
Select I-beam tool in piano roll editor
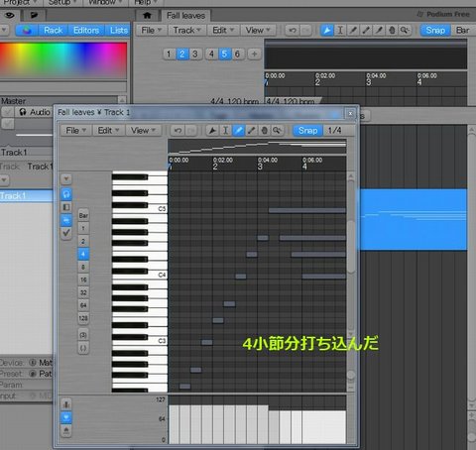225,131
